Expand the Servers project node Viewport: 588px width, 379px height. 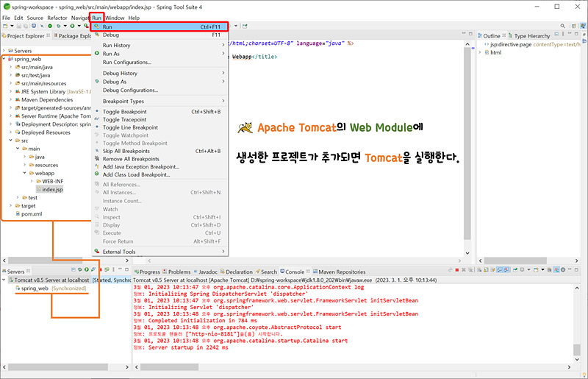point(4,51)
